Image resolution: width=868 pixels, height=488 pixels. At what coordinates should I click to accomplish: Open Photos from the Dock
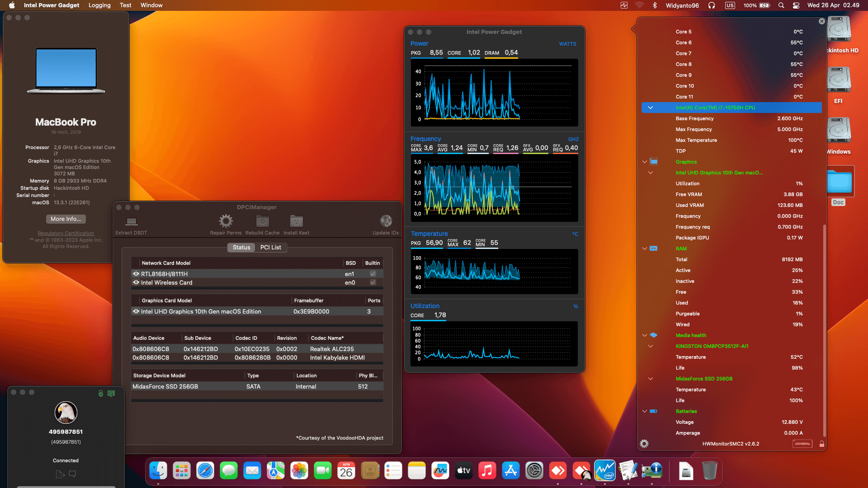tap(299, 471)
